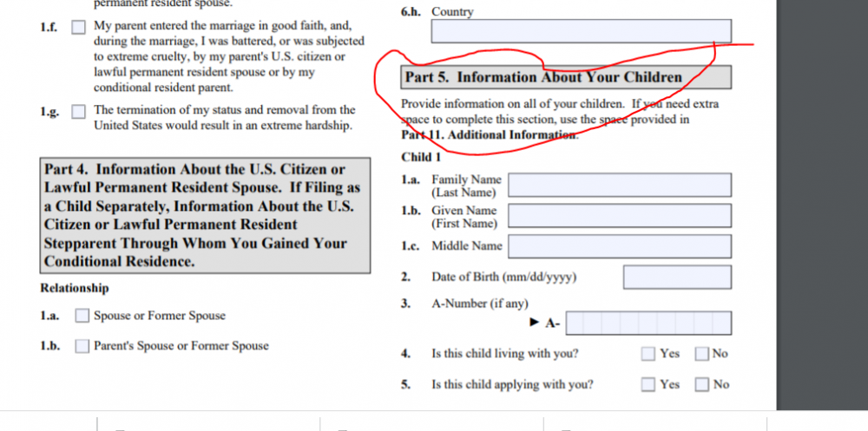Tick Parent's Spouse or Former Spouse checkbox
The image size is (868, 431).
(82, 346)
